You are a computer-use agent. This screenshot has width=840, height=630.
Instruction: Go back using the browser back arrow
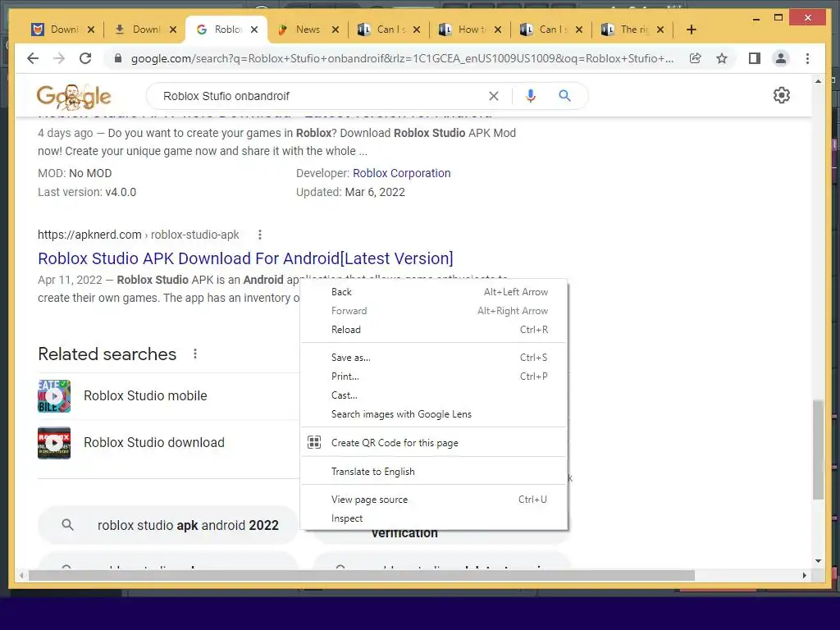33,58
